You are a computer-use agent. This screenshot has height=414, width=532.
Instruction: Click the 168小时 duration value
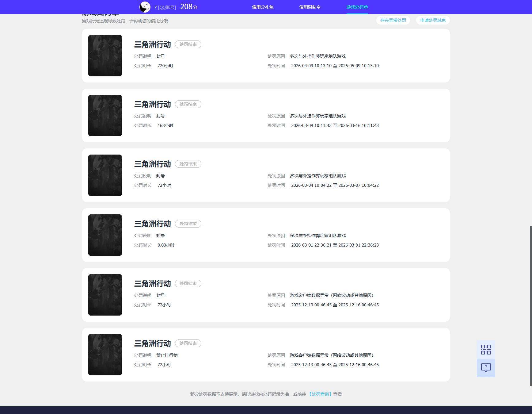pyautogui.click(x=165, y=125)
